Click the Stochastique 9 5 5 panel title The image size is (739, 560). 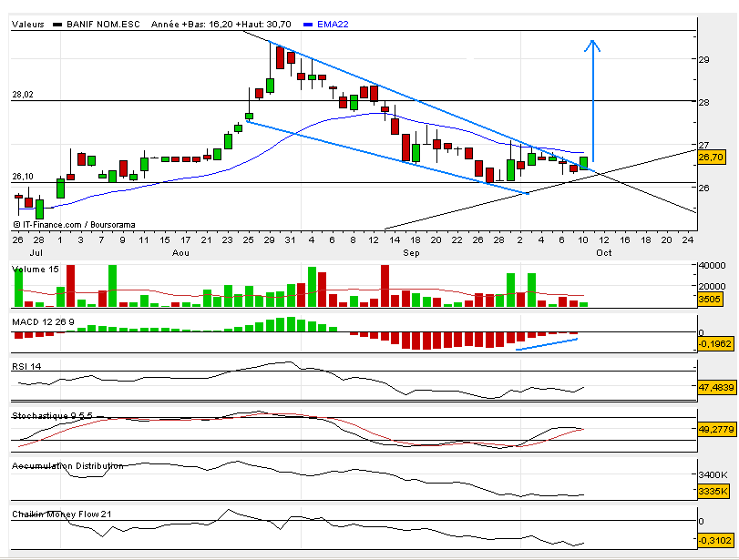[x=52, y=415]
